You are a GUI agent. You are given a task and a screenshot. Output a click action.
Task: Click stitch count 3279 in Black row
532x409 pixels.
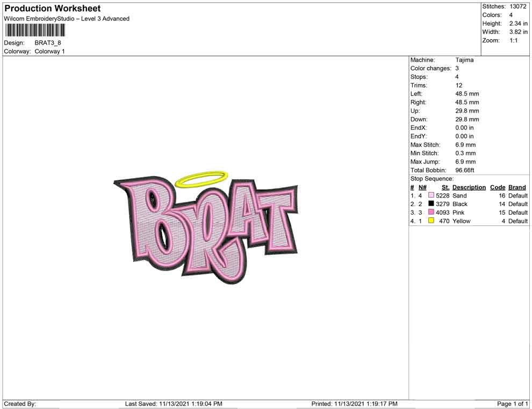pyautogui.click(x=442, y=204)
